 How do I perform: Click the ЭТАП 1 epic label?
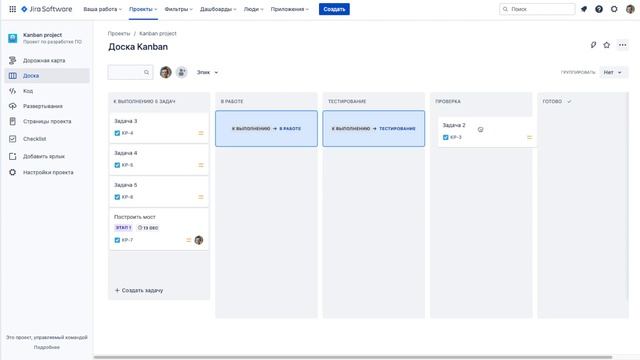pos(123,228)
